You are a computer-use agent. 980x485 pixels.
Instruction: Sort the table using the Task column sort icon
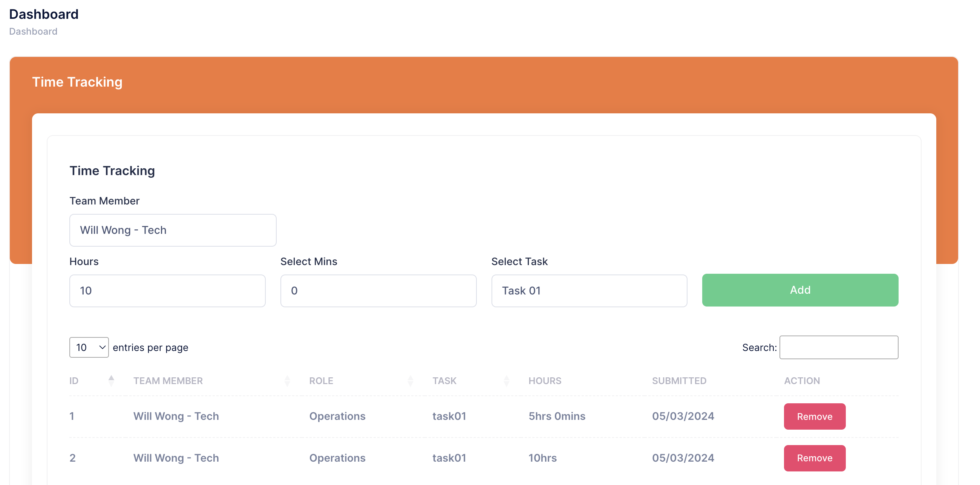click(x=507, y=380)
